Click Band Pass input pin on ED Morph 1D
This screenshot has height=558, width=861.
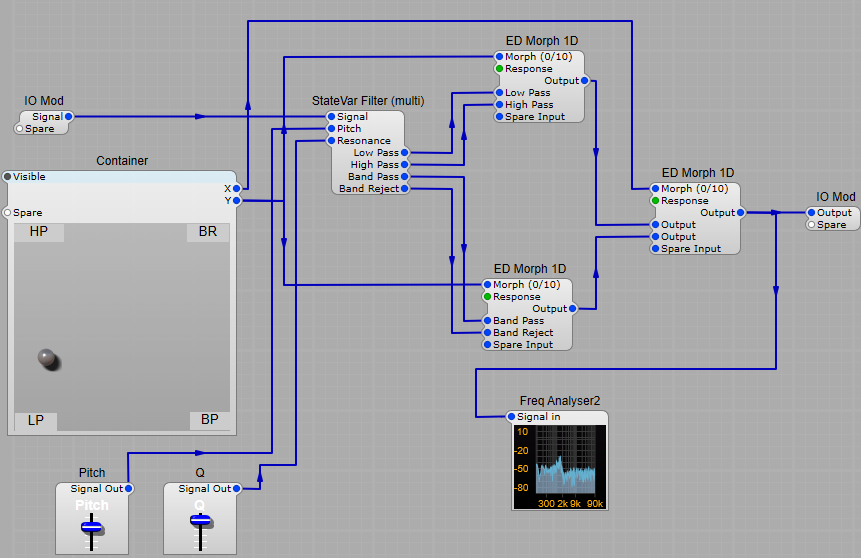488,321
